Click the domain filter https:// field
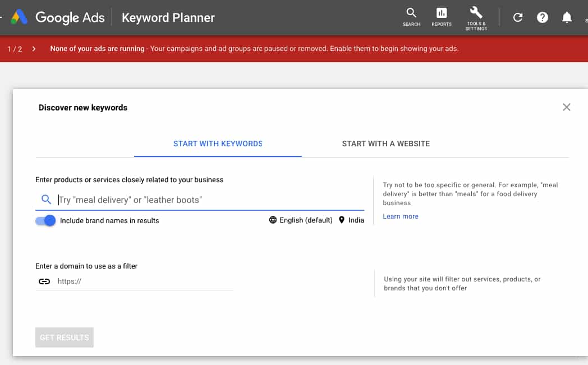This screenshot has width=588, height=365. tap(134, 281)
